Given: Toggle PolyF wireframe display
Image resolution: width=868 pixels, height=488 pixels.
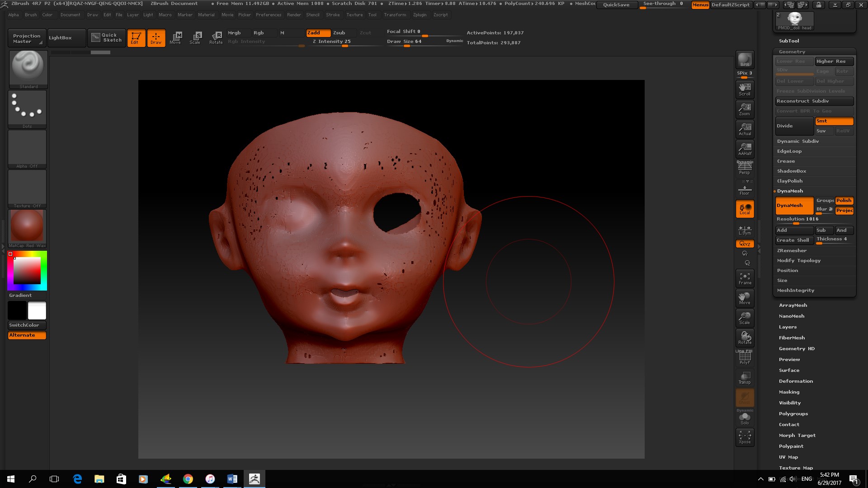Looking at the screenshot, I should click(745, 358).
